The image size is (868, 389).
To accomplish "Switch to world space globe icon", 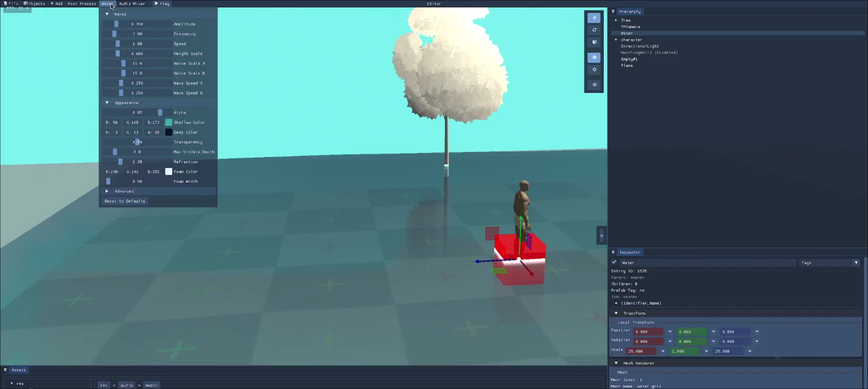I will click(x=594, y=57).
